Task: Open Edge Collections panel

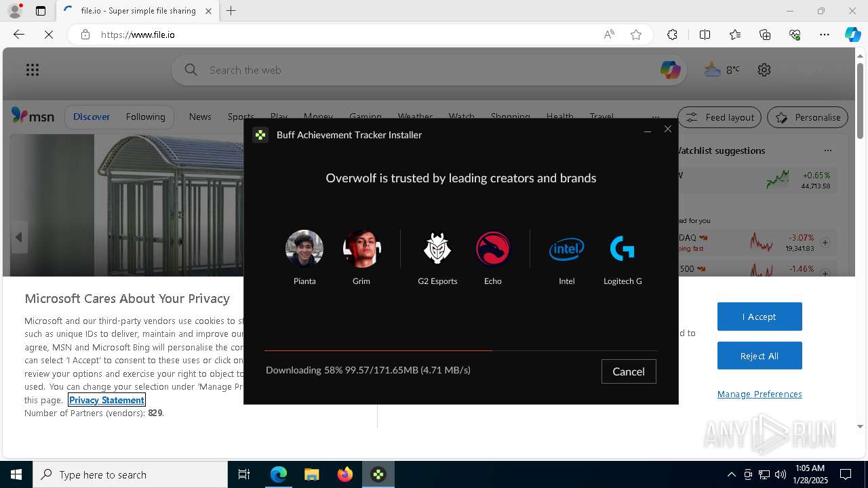Action: pos(765,35)
